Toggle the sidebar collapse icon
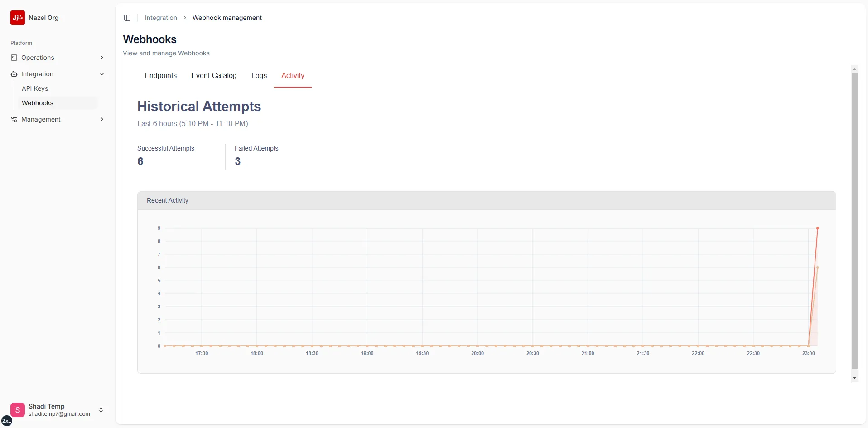868x428 pixels. pos(127,18)
